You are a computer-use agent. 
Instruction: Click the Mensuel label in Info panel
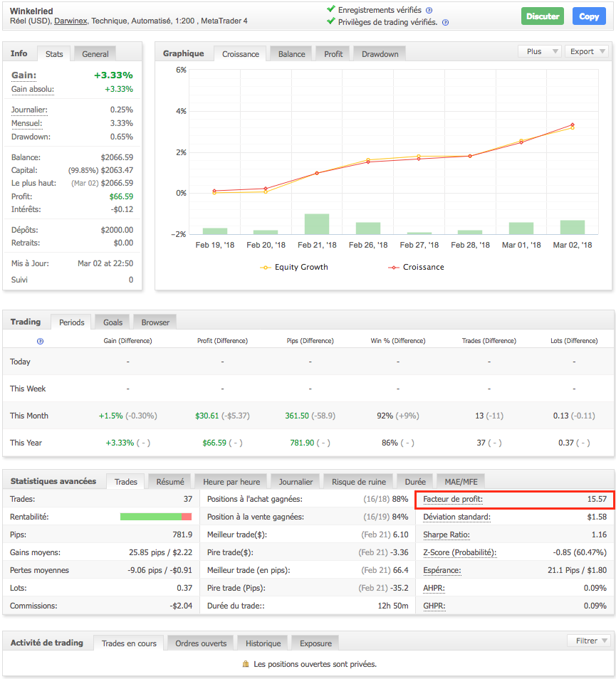coord(27,123)
